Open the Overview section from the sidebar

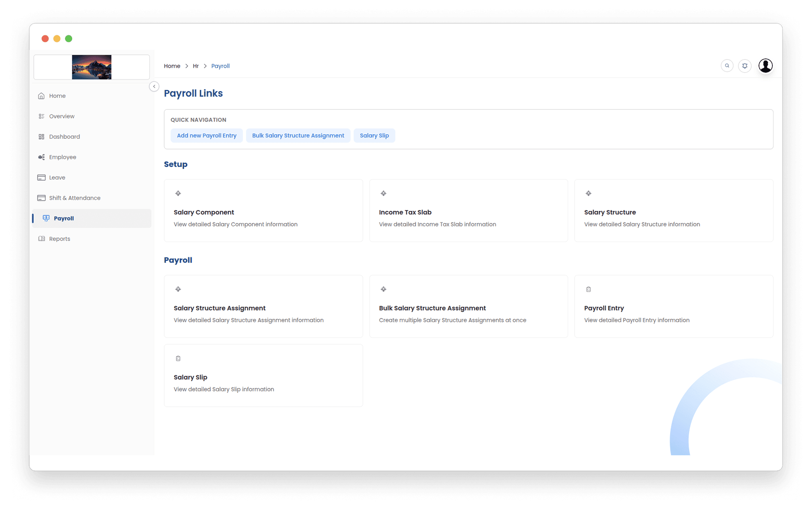[x=42, y=116]
